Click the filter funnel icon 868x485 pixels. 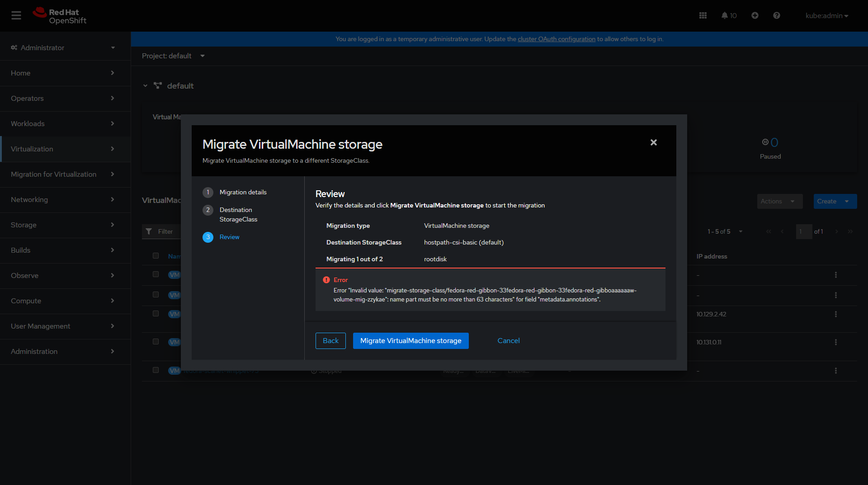coord(149,231)
